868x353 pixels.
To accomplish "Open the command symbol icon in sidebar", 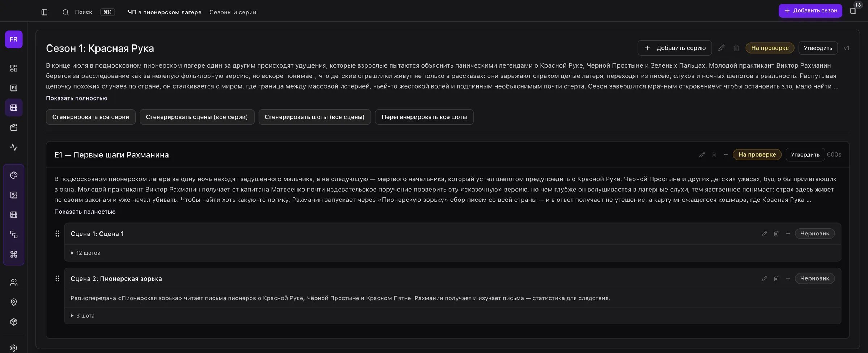I will pyautogui.click(x=14, y=255).
